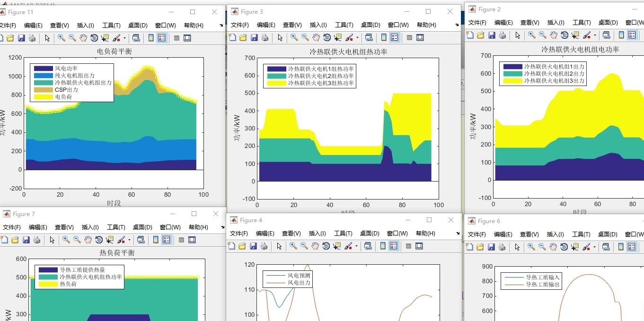
Task: Expand brush color dropdown in Figure 6
Action: [595, 246]
